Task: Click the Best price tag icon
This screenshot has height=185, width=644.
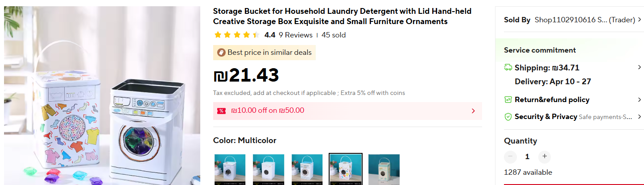Action: pyautogui.click(x=221, y=53)
